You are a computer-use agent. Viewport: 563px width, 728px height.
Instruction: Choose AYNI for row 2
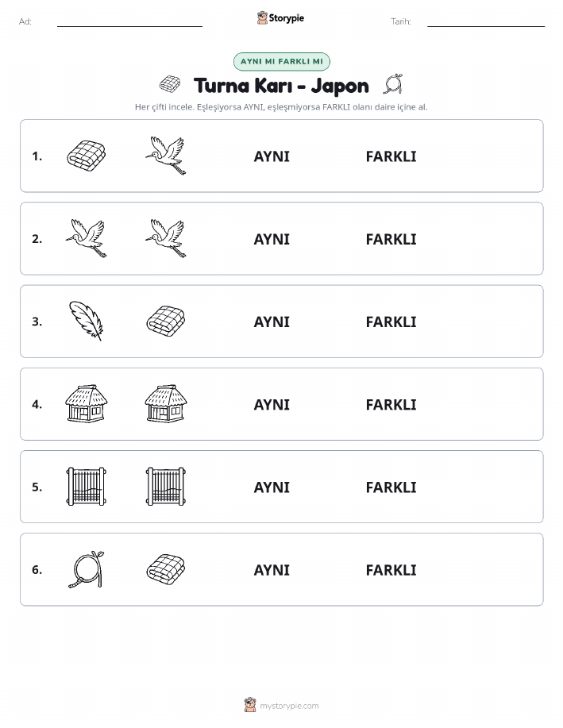[x=272, y=239]
